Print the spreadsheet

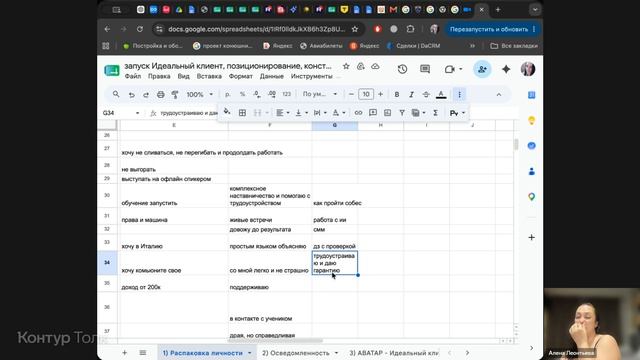pos(160,95)
